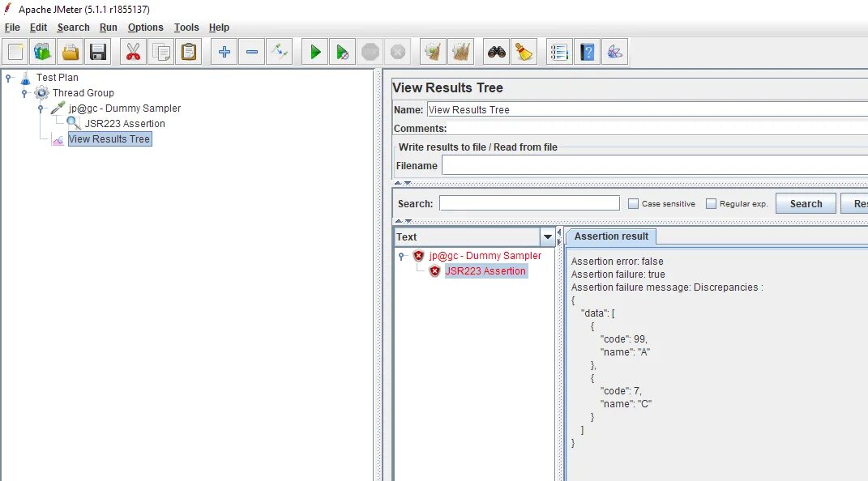The height and width of the screenshot is (481, 868).
Task: Open Search with binoculars icon
Action: tap(497, 52)
